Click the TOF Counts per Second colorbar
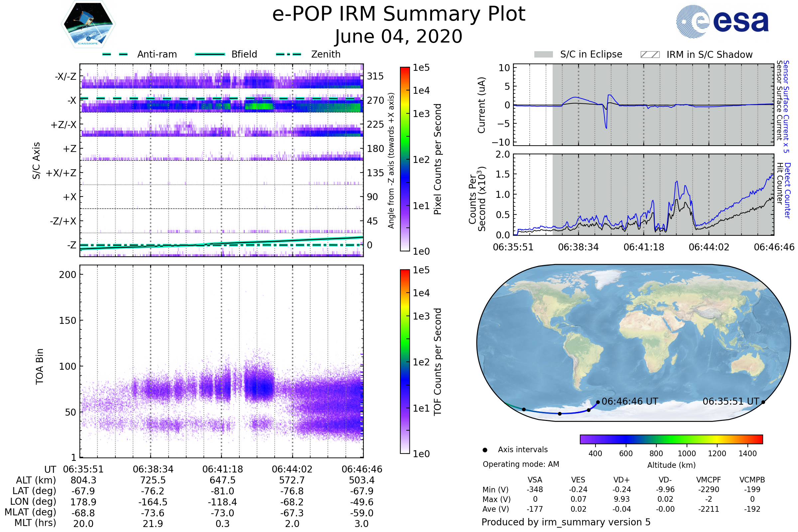This screenshot has height=532, width=798. click(x=405, y=362)
